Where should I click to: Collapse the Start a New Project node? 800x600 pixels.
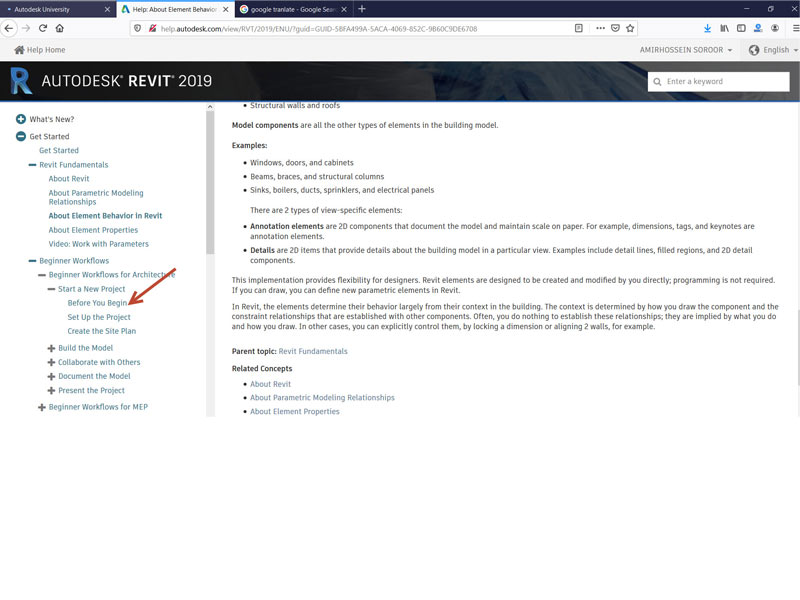(x=51, y=289)
